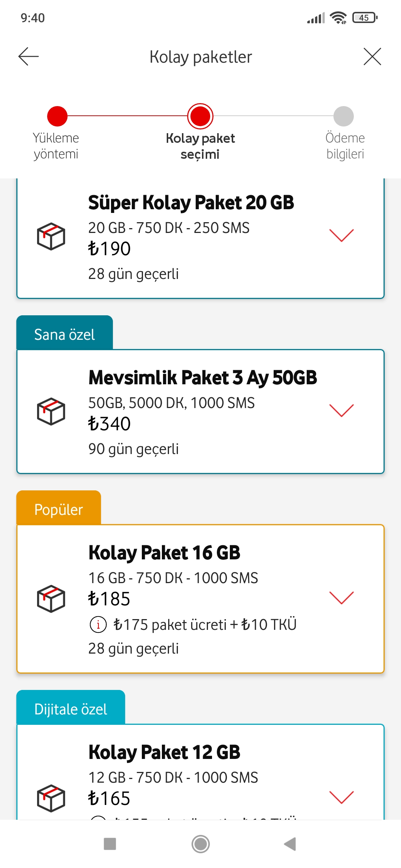This screenshot has height=868, width=401.
Task: Expand Kolay Paket 16 GB details chevron
Action: (x=342, y=598)
